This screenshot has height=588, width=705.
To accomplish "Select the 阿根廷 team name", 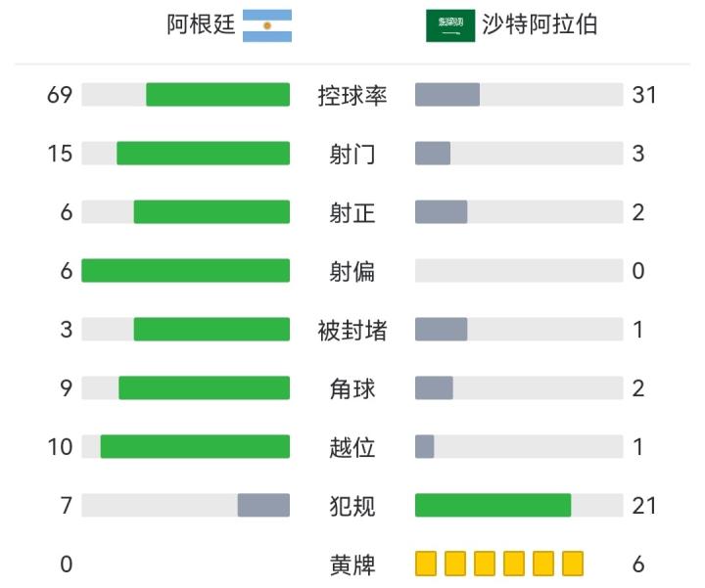I will click(x=201, y=26).
